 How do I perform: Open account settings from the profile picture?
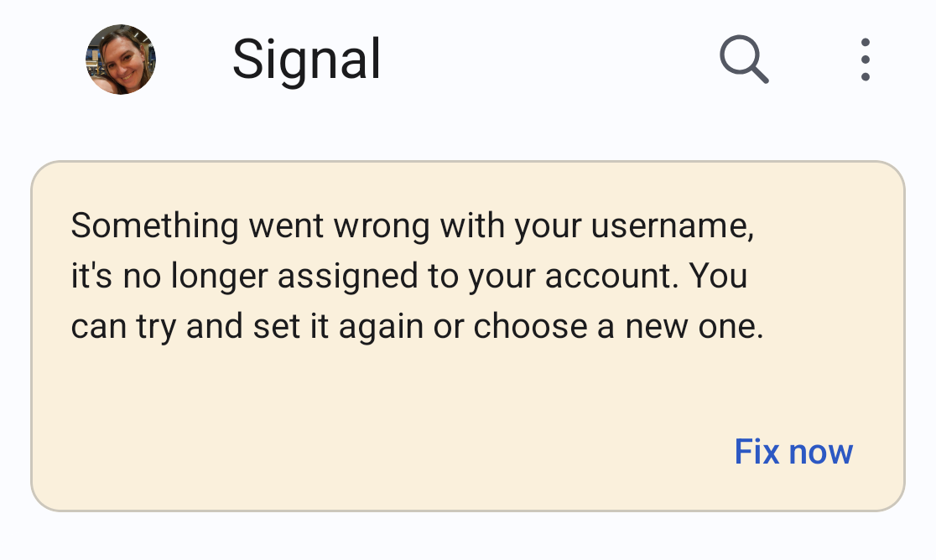[x=121, y=60]
